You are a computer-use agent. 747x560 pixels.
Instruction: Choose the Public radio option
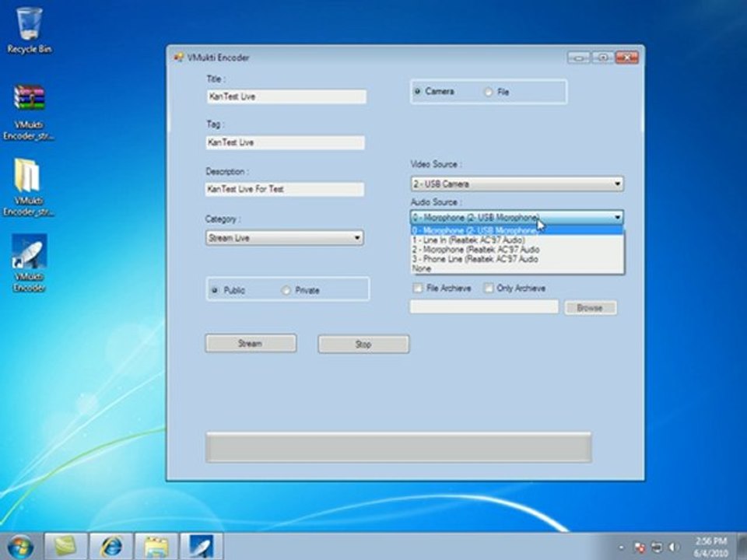(x=215, y=290)
